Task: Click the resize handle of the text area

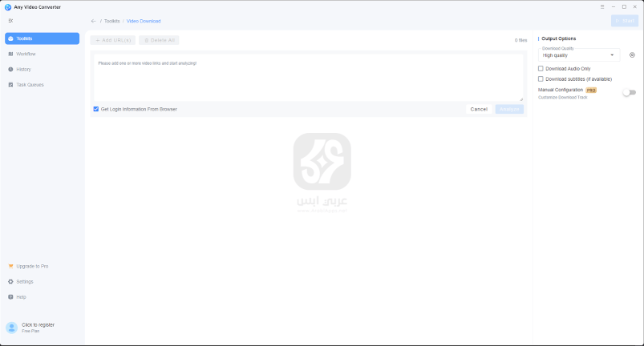Action: point(521,99)
